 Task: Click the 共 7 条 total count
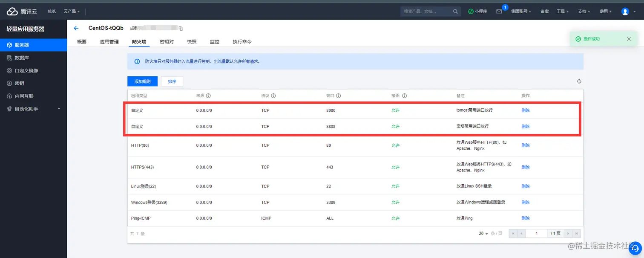tap(138, 234)
